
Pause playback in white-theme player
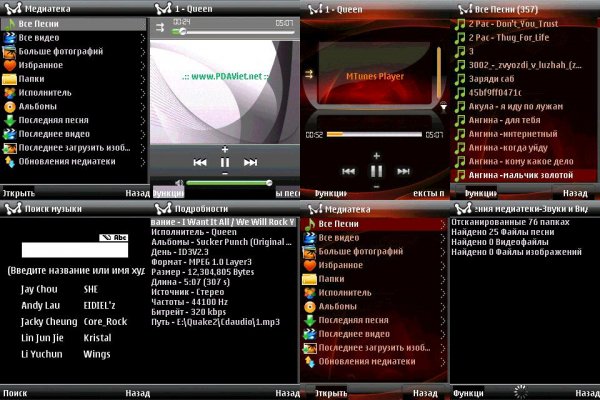click(x=225, y=162)
